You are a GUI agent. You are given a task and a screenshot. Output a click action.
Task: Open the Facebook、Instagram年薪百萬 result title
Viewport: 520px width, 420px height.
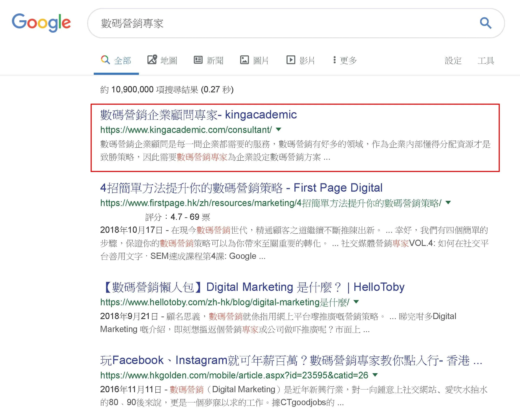click(x=291, y=360)
